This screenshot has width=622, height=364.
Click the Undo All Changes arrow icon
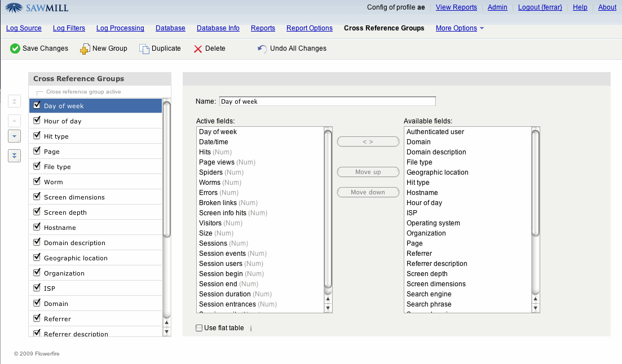[x=262, y=49]
